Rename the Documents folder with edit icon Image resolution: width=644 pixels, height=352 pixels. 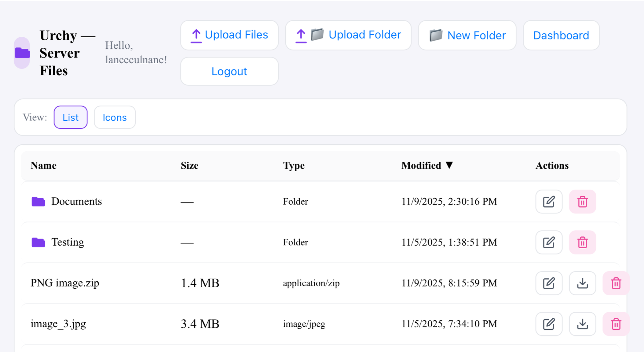[549, 202]
